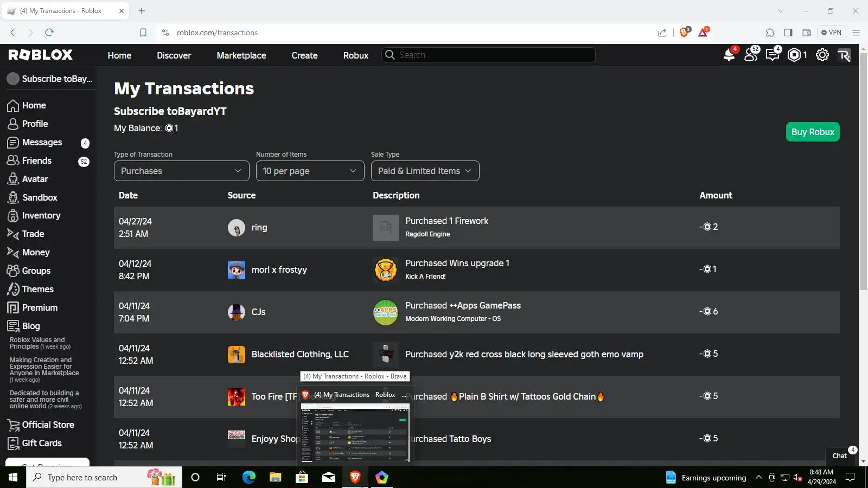This screenshot has height=488, width=868.
Task: Go back to previous page
Action: 13,33
